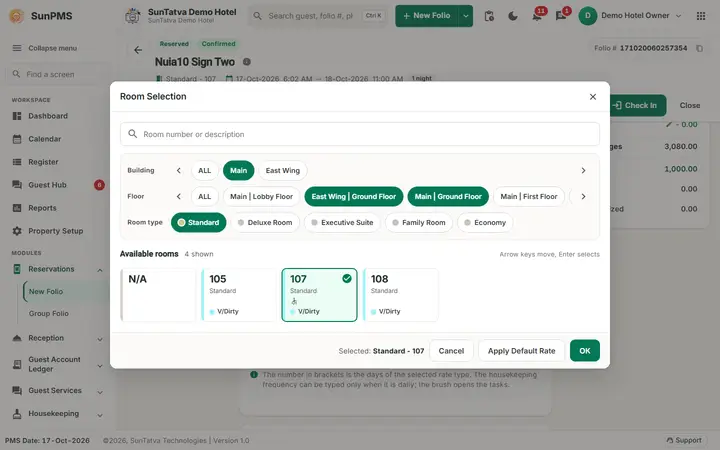Viewport: 720px width, 450px height.
Task: Click the SunTatva Demo Hotel logo icon
Action: (133, 16)
